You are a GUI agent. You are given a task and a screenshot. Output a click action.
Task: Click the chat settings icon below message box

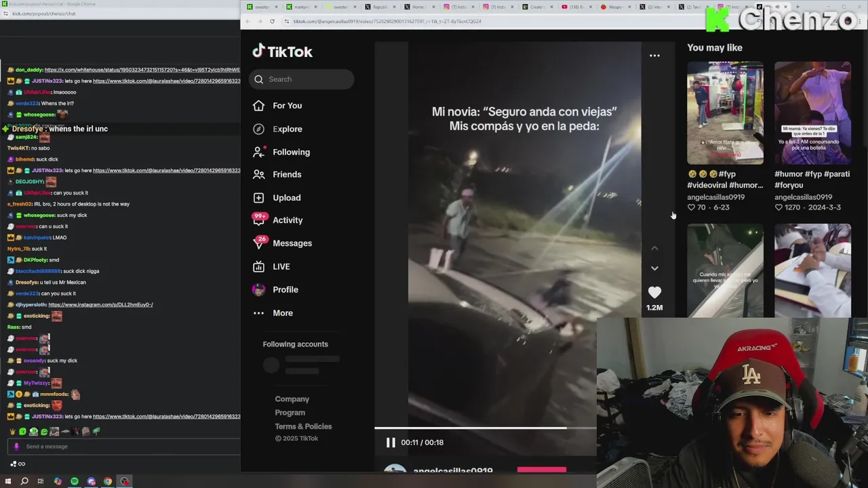tap(14, 464)
